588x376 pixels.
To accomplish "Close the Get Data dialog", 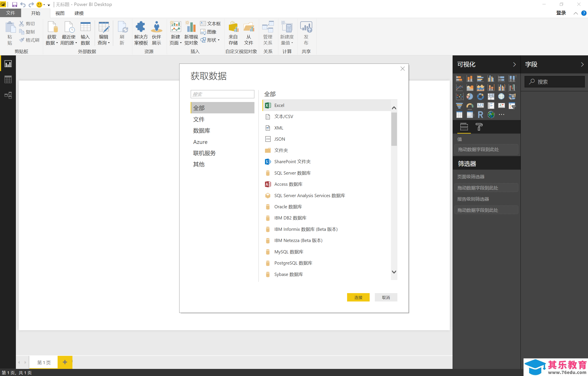I will click(403, 69).
